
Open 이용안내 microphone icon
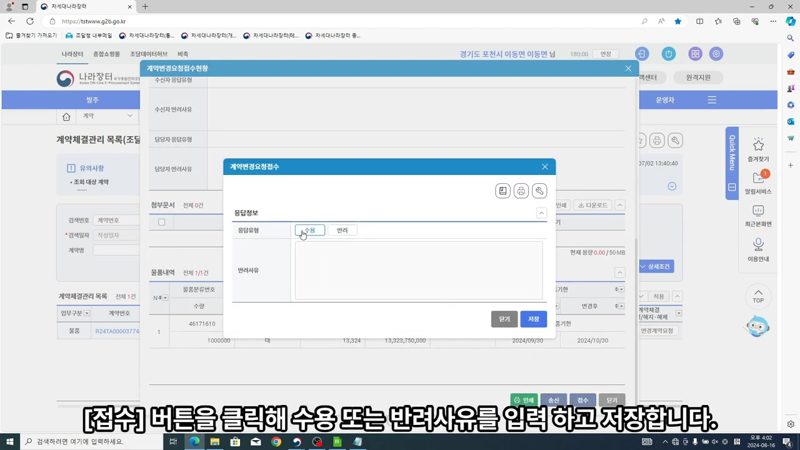[758, 249]
